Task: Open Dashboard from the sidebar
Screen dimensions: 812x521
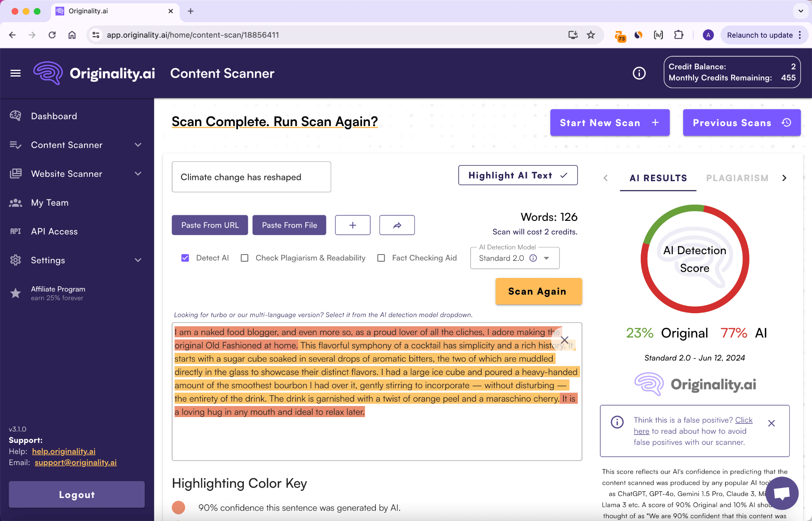Action: point(54,116)
